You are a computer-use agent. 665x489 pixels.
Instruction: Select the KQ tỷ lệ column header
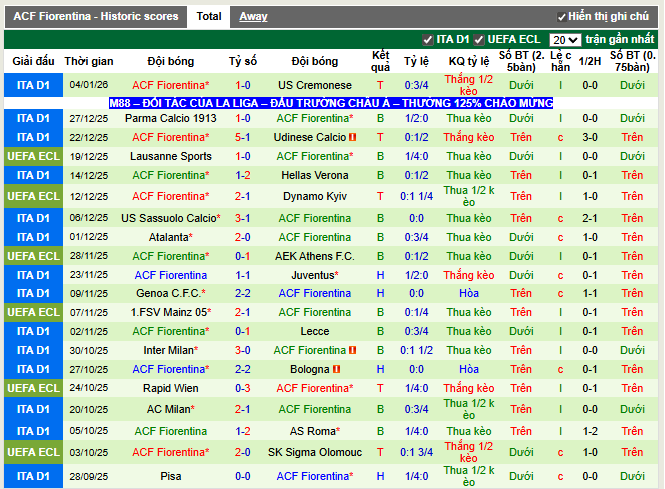pyautogui.click(x=469, y=61)
